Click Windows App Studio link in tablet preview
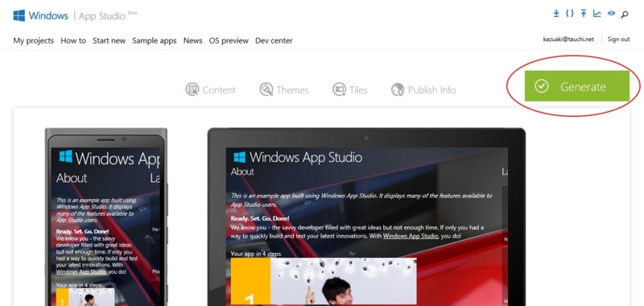Screen dimensions: 644x306 (x=411, y=236)
